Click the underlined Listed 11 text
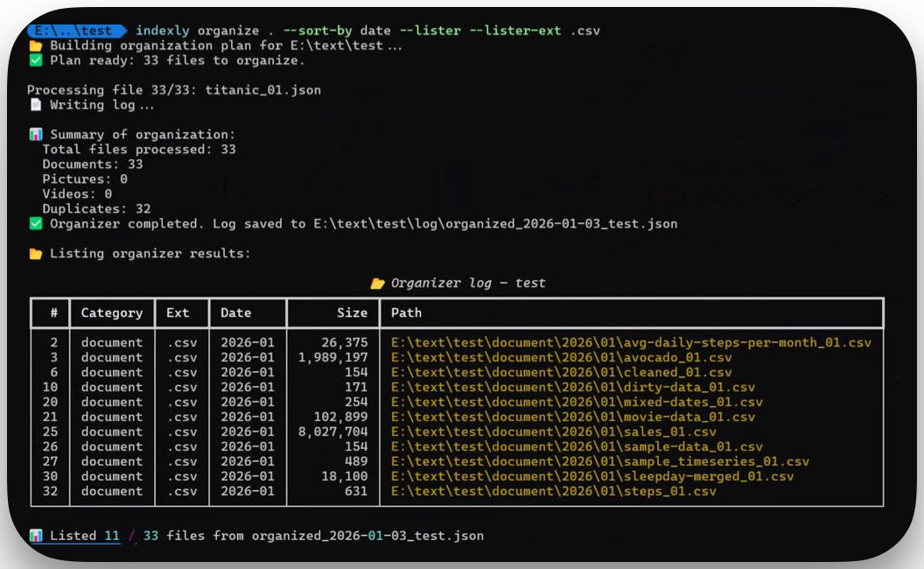This screenshot has width=924, height=569. coord(84,536)
